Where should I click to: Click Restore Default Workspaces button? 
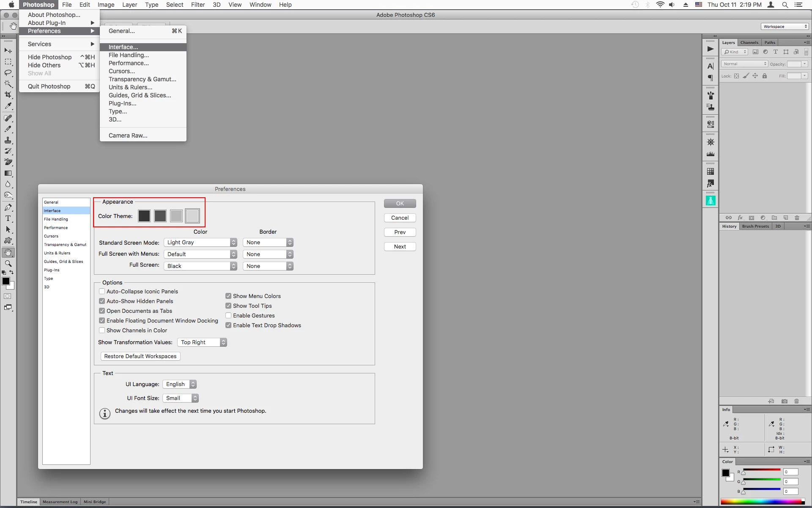point(140,356)
